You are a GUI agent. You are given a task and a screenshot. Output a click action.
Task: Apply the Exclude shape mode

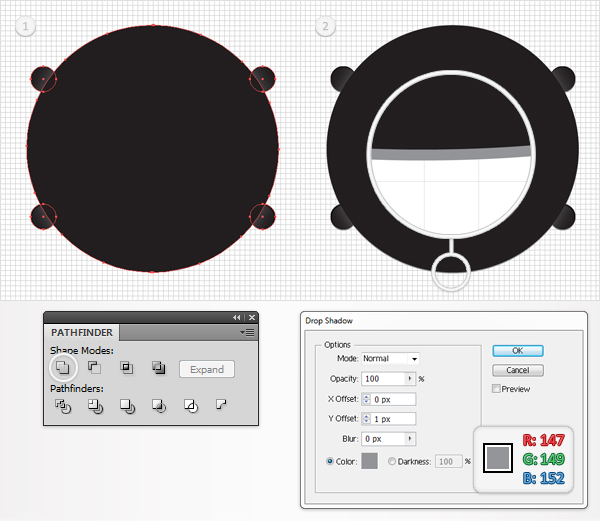[158, 368]
